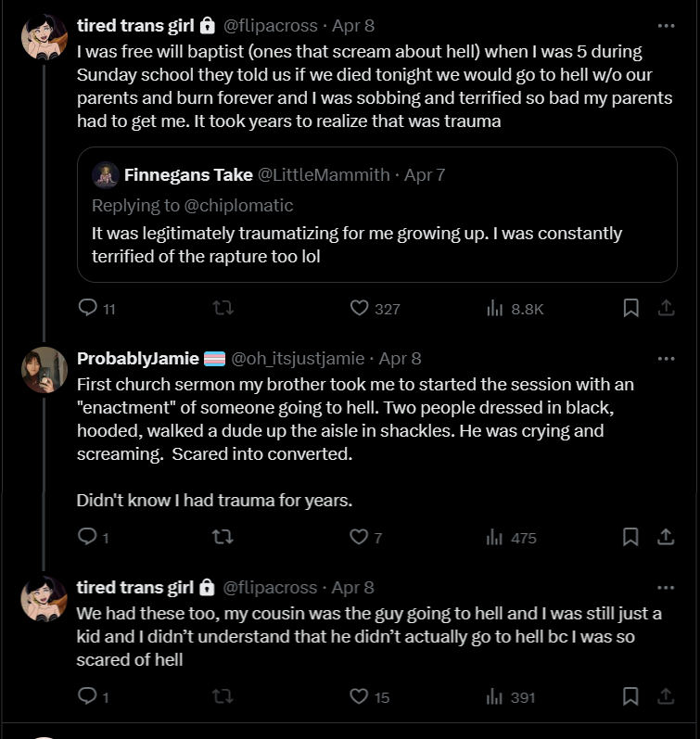Share the last tweet with 391 views
This screenshot has height=739, width=700.
pyautogui.click(x=666, y=696)
